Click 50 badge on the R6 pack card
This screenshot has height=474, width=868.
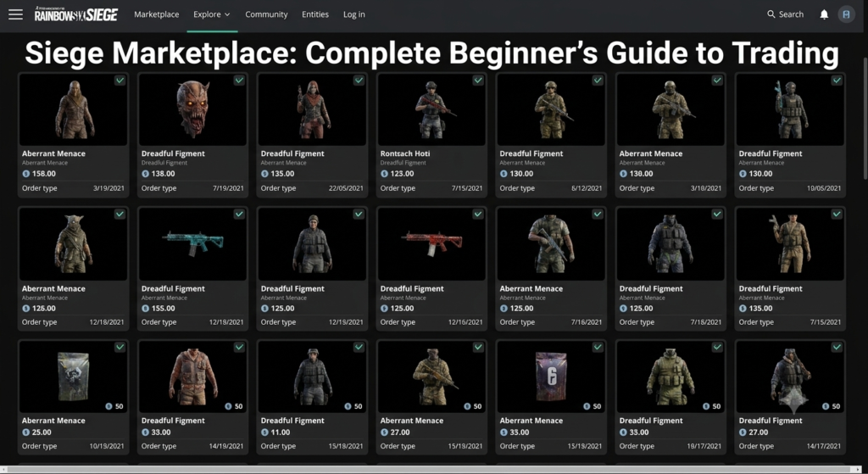point(593,406)
